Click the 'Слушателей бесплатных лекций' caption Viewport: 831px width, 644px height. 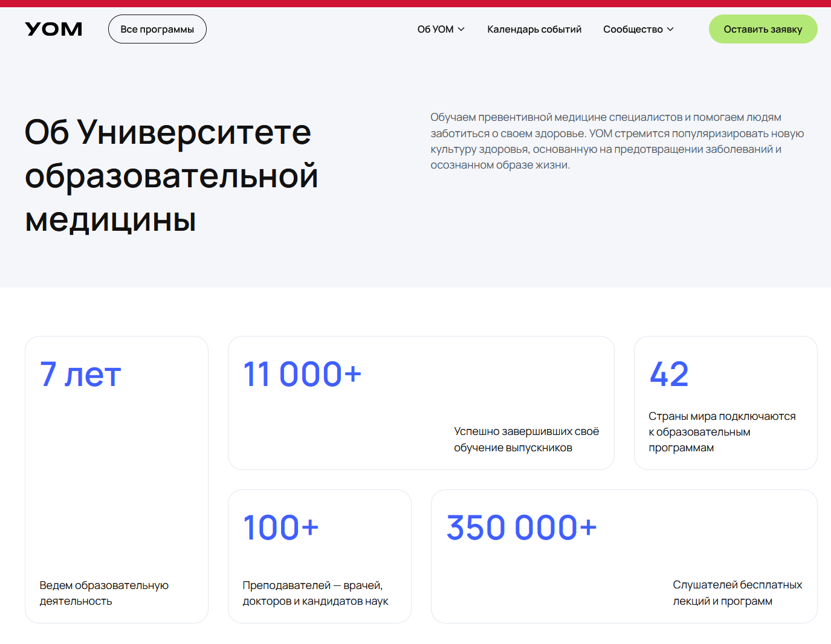point(737,593)
